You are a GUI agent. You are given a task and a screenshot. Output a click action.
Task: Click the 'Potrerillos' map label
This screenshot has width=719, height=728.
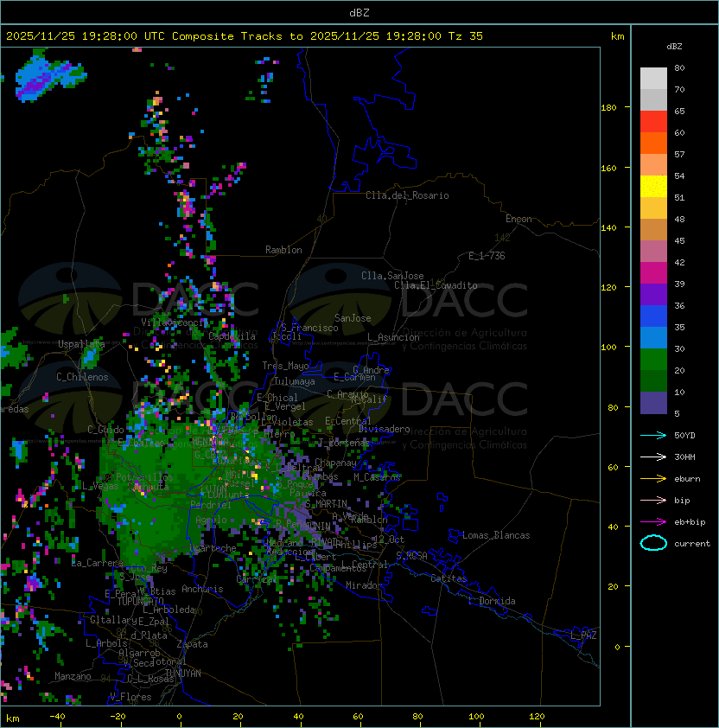144,476
